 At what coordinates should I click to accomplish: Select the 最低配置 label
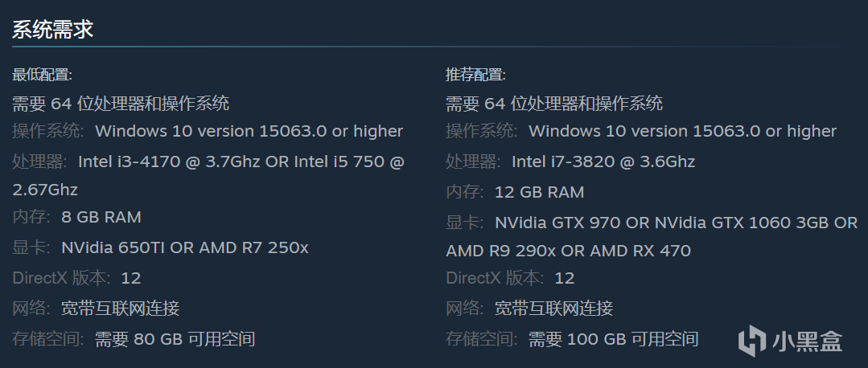[x=42, y=75]
